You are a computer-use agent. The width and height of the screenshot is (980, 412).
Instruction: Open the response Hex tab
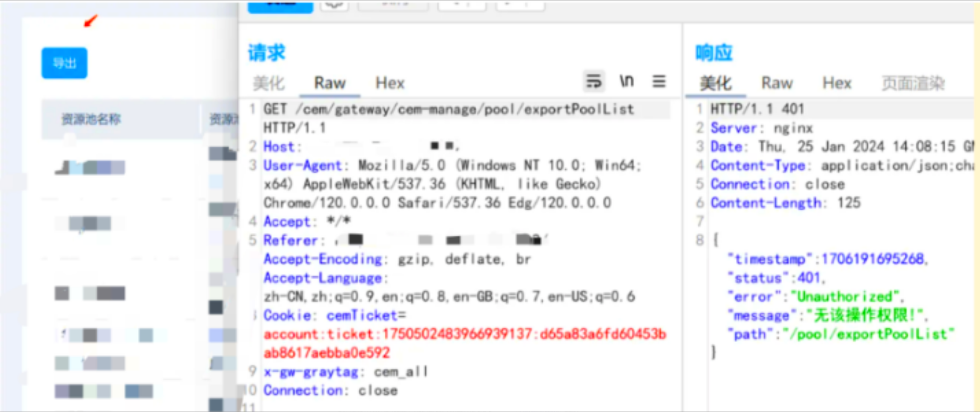(837, 83)
